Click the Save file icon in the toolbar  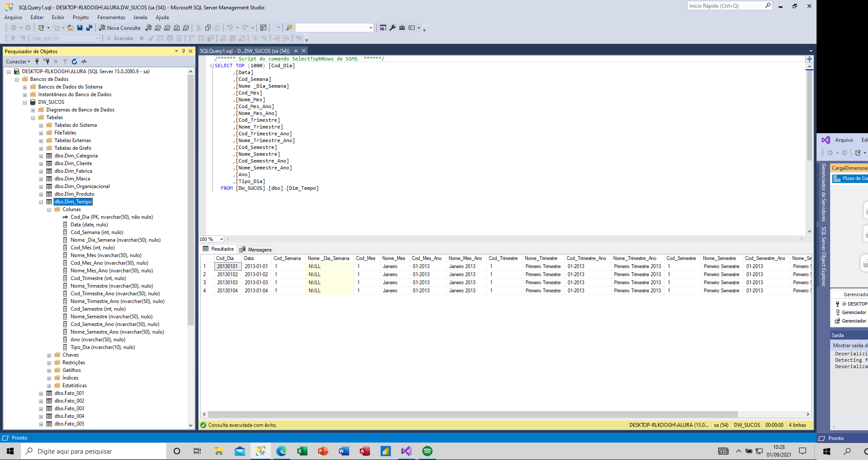tap(80, 28)
